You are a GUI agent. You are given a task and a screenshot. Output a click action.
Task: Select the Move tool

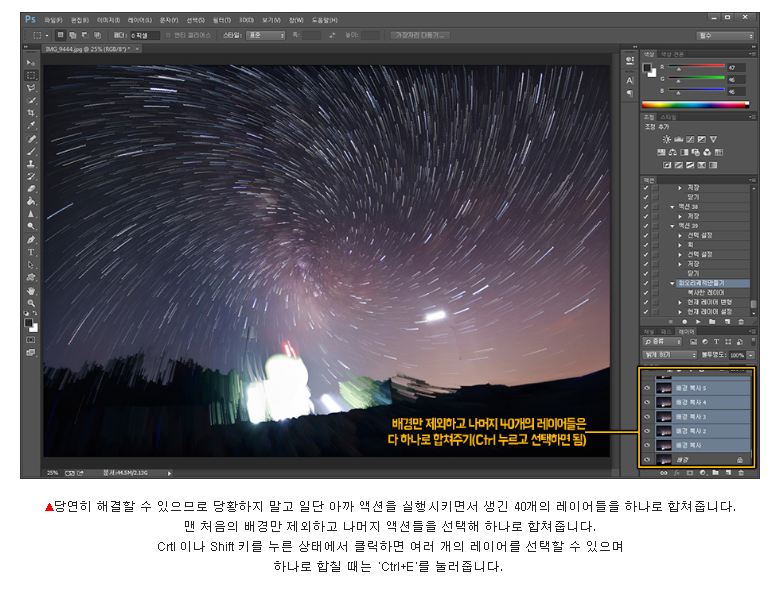tap(30, 63)
